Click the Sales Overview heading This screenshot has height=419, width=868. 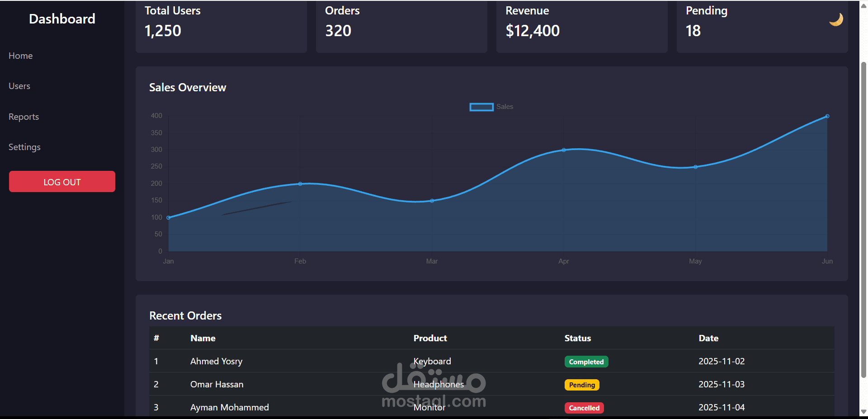188,87
